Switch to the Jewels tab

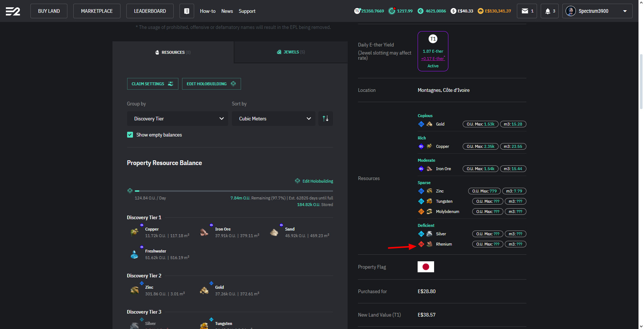(x=291, y=52)
